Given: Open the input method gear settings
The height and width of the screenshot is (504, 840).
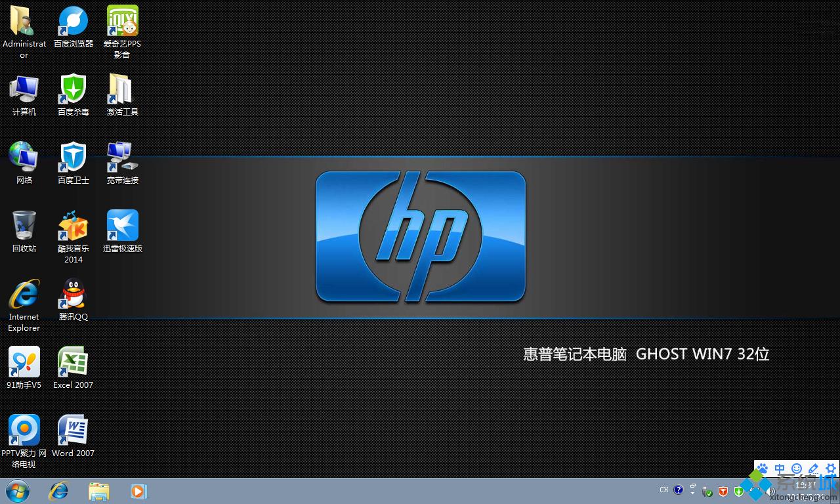Looking at the screenshot, I should click(x=830, y=469).
